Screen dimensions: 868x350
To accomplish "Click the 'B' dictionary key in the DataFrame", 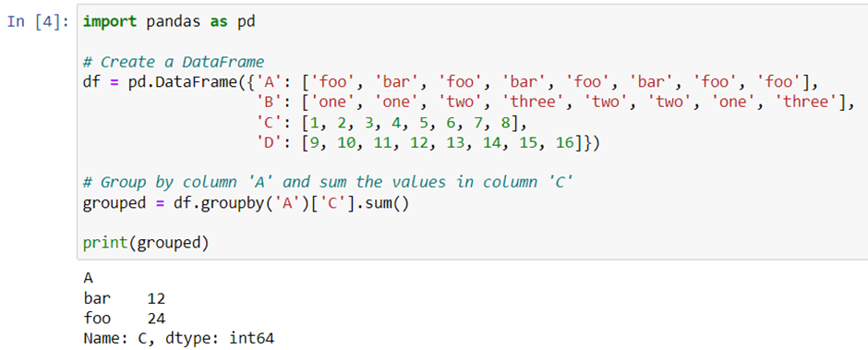I will click(267, 103).
